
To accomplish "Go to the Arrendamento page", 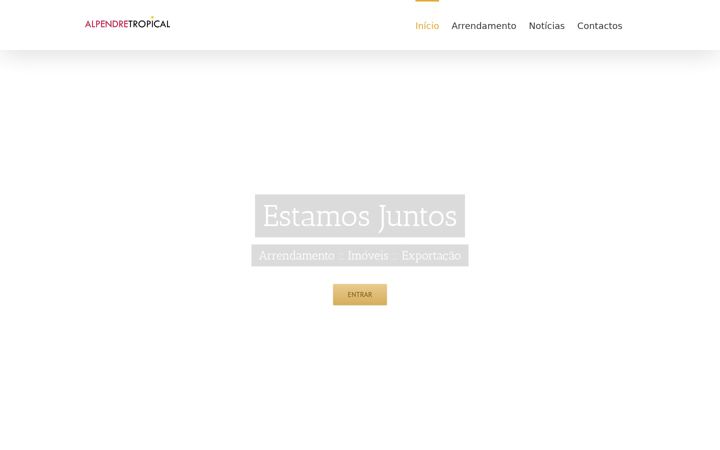I will (484, 26).
